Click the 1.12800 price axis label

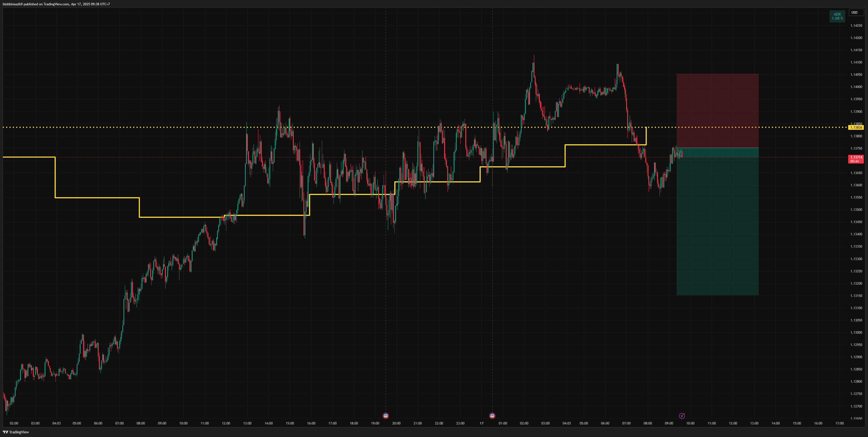click(x=856, y=382)
